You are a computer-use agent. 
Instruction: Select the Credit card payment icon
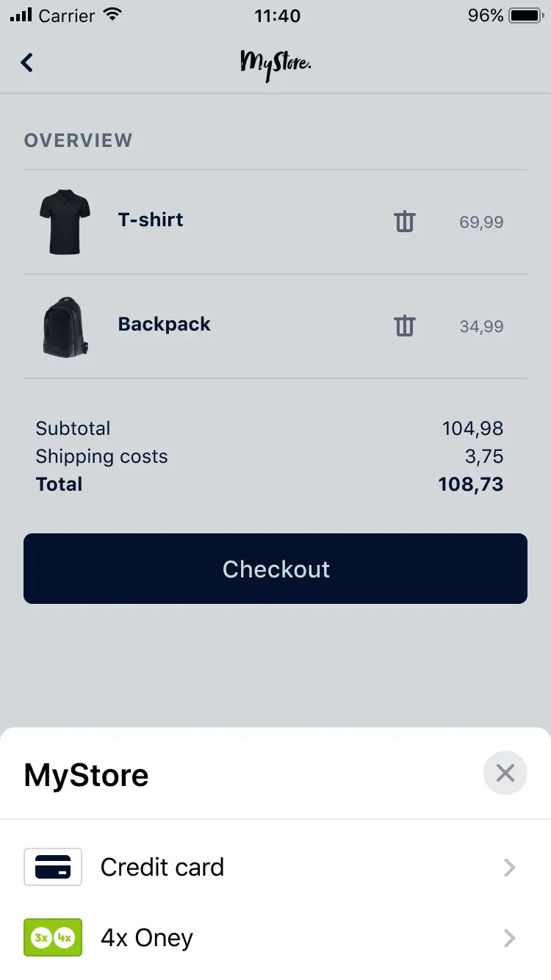[x=52, y=867]
